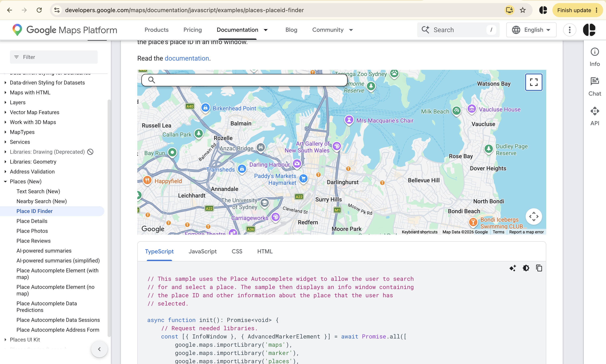Click the sidebar Filter field

pos(54,57)
